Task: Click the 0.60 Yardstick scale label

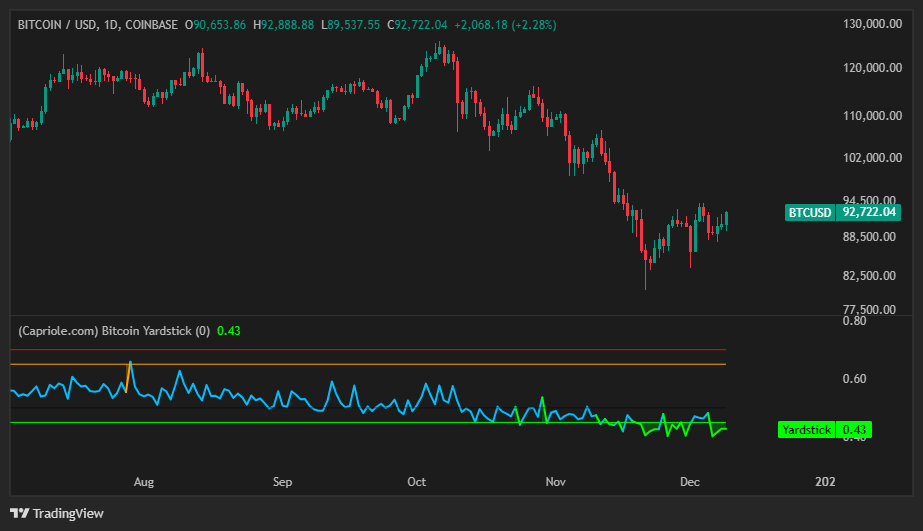Action: (x=854, y=379)
